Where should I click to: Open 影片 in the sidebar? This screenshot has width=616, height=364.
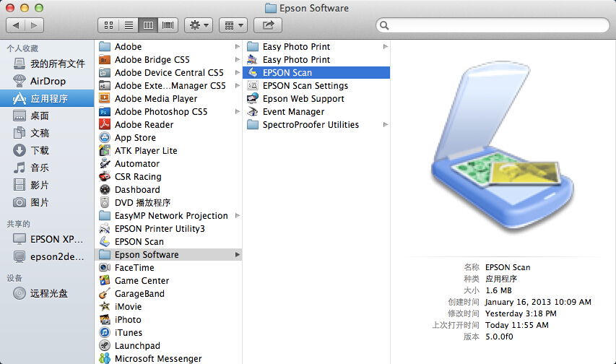pyautogui.click(x=47, y=185)
